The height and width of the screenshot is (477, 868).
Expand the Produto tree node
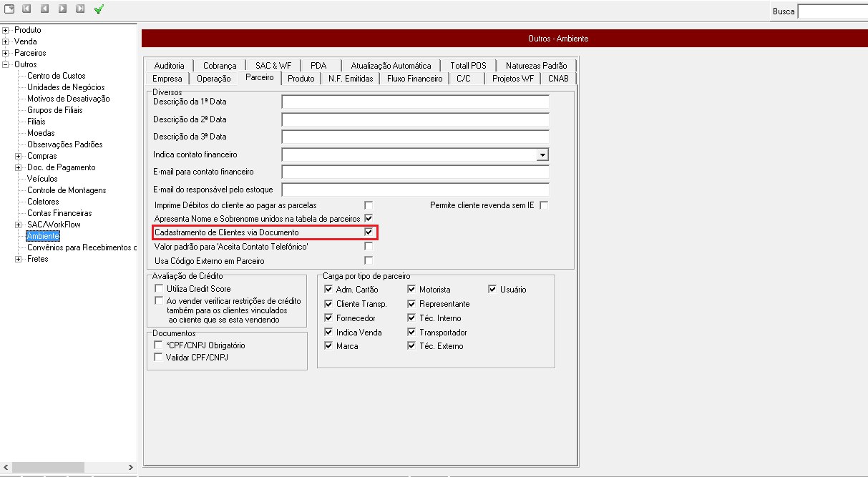coord(6,30)
